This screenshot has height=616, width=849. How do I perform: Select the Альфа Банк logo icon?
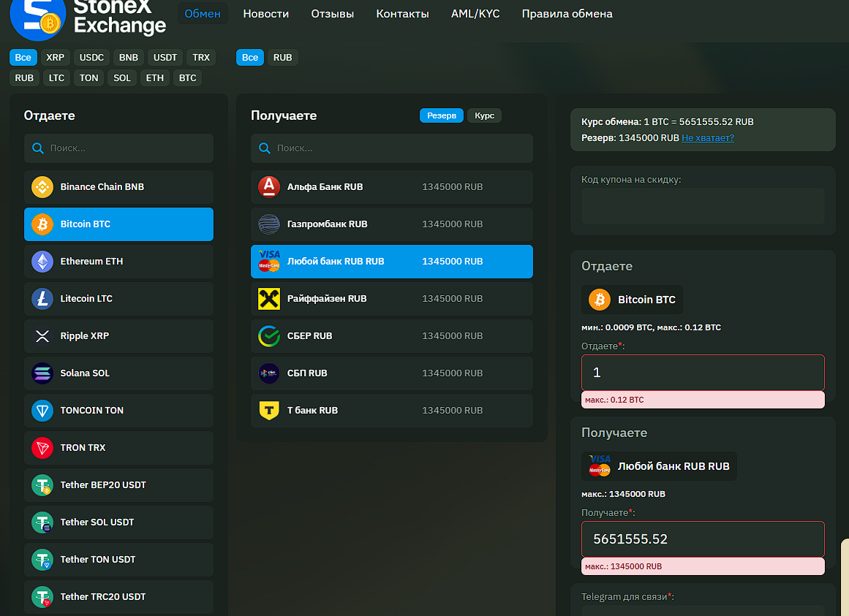click(x=269, y=187)
